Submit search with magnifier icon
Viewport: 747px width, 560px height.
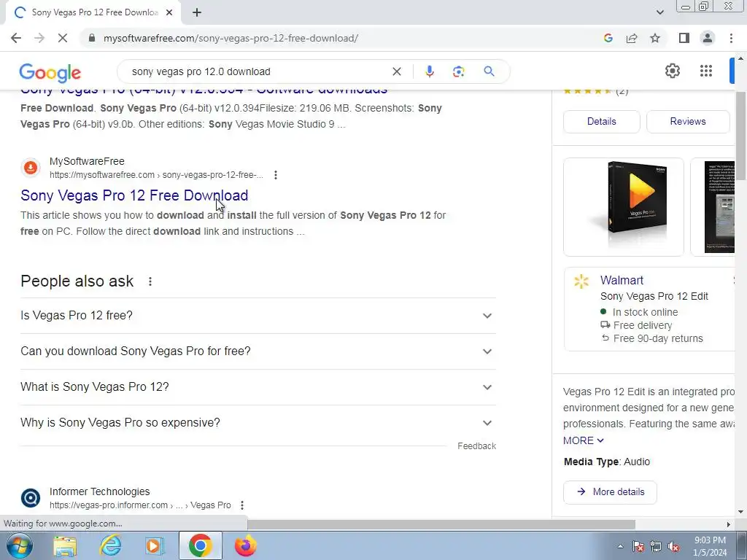pos(489,71)
